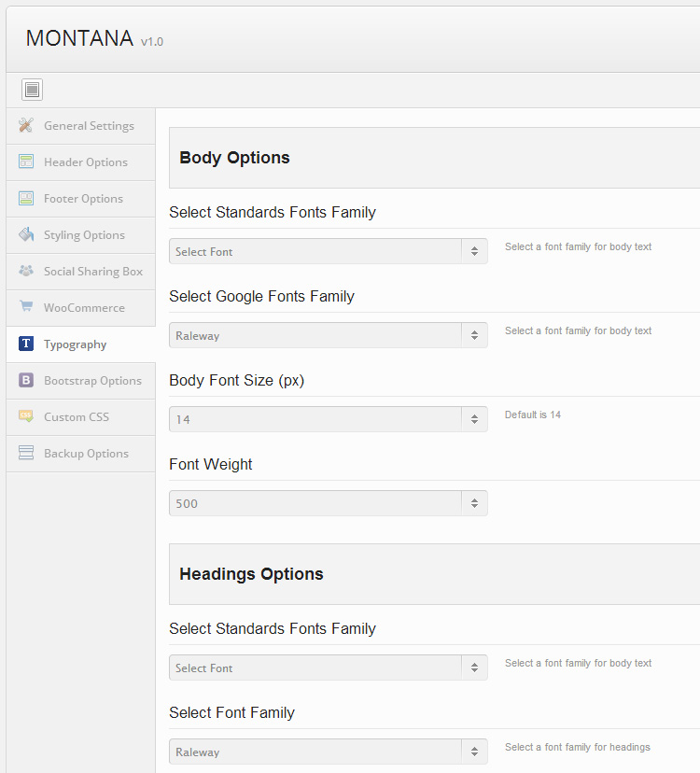Screen dimensions: 700x773
Task: Open the WooCommerce settings tab
Action: [x=84, y=308]
